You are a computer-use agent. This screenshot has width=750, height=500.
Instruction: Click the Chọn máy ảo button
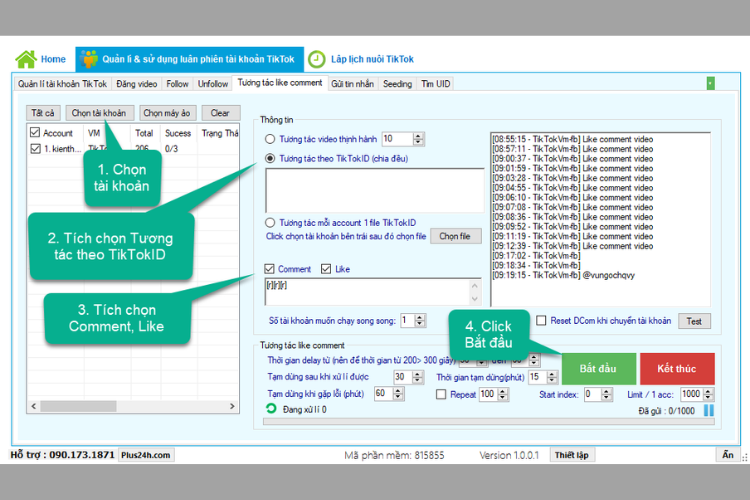pyautogui.click(x=166, y=113)
